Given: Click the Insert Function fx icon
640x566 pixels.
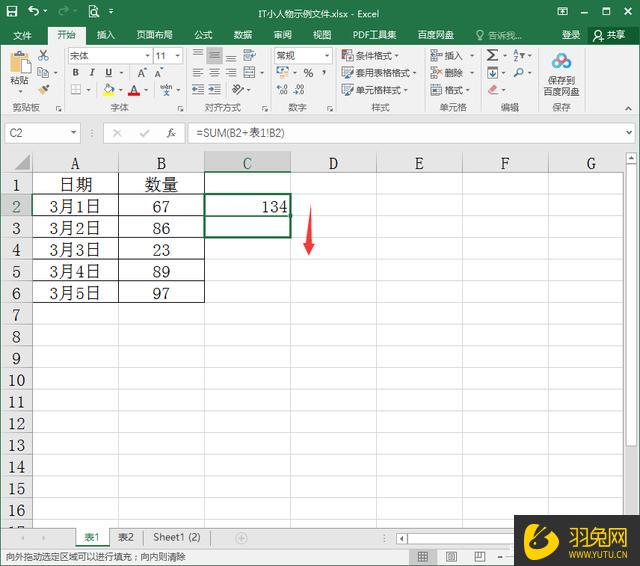Looking at the screenshot, I should (x=171, y=133).
